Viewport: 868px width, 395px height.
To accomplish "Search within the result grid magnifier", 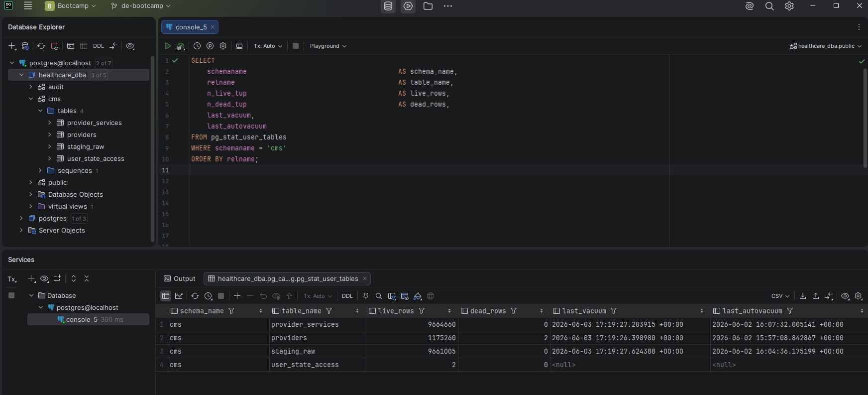I will click(x=379, y=296).
